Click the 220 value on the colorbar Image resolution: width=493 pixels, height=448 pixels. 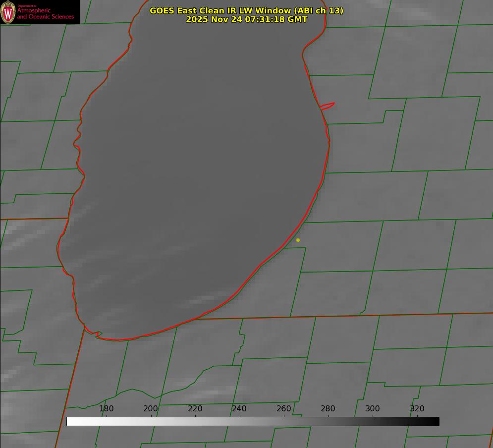pyautogui.click(x=195, y=408)
